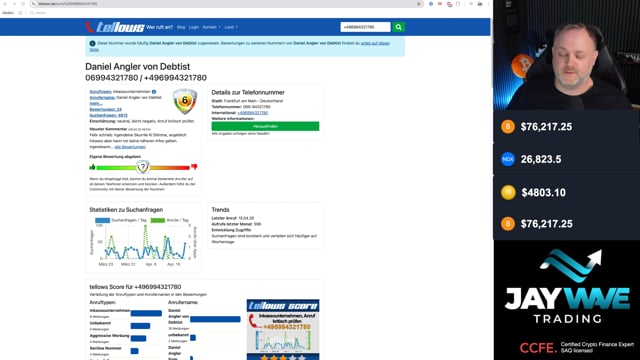640x360 pixels.
Task: Click the '06994321780 / +496994321780' heading
Action: coord(146,78)
